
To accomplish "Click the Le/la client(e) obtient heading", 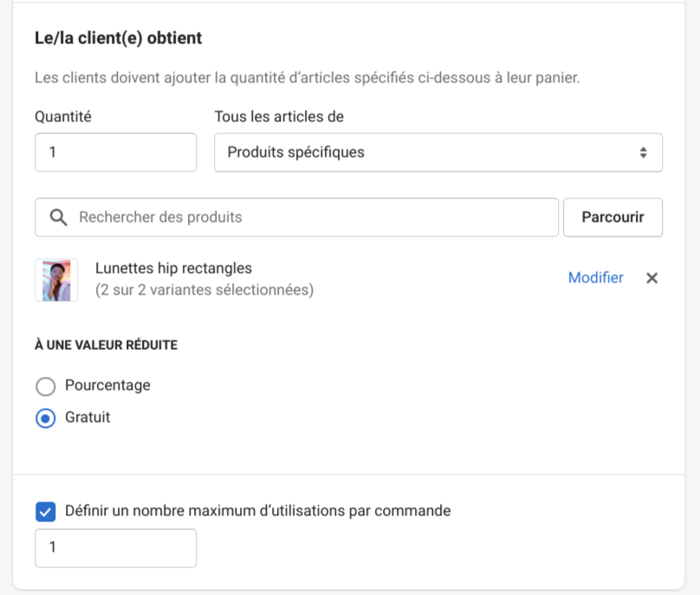I will click(118, 38).
